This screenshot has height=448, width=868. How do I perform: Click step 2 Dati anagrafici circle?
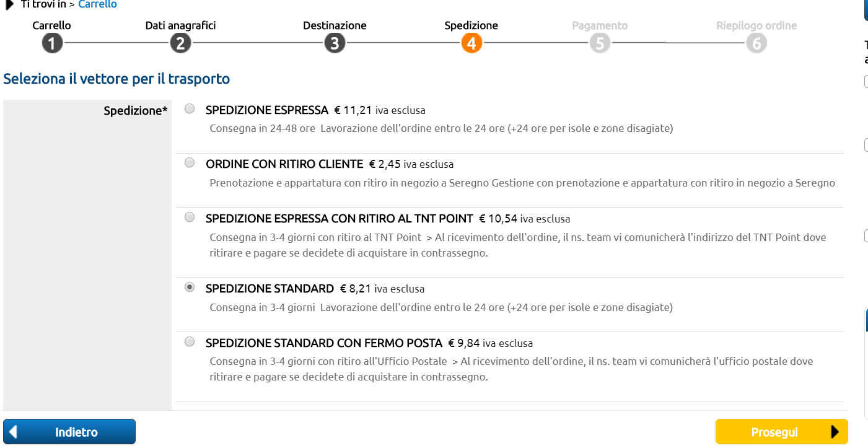coord(180,43)
